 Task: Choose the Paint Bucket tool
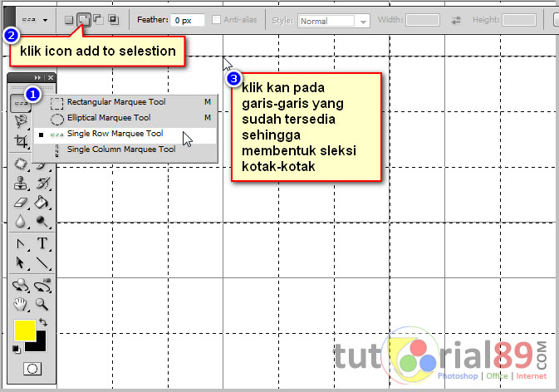pyautogui.click(x=42, y=203)
